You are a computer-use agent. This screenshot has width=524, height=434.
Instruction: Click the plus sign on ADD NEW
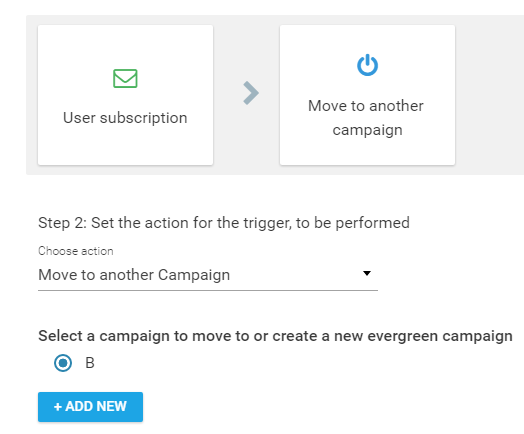tap(58, 407)
